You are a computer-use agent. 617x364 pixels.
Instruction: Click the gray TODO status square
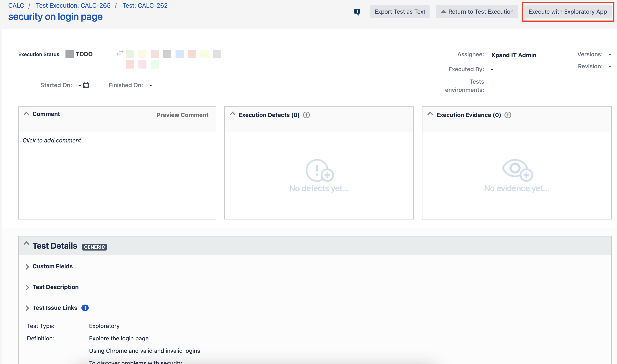(69, 54)
